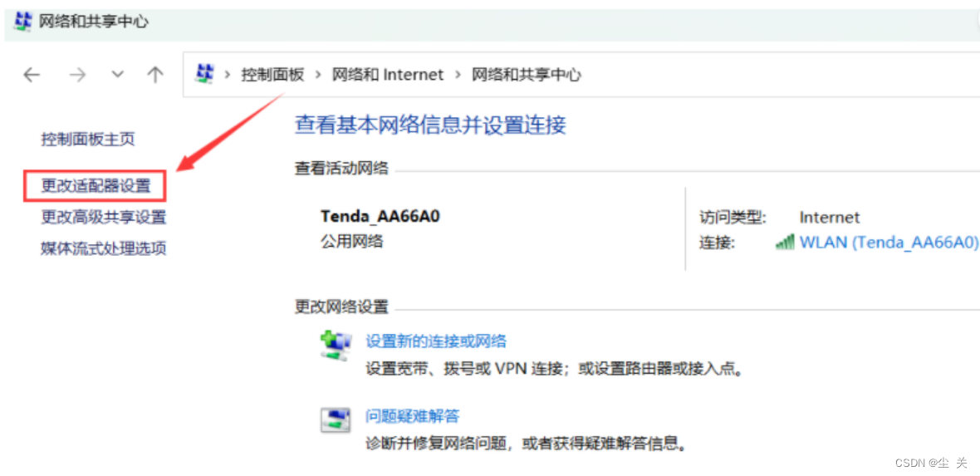Open 问题疑难解答 link
Screen dimensions: 980x476
[x=413, y=415]
